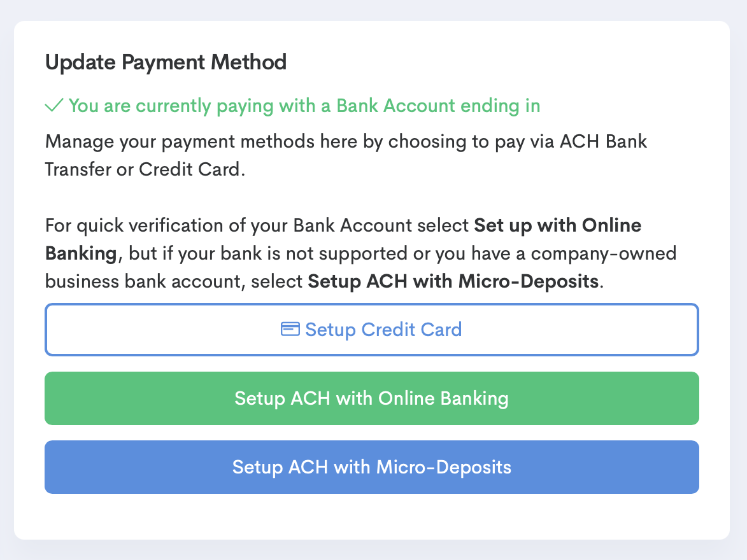The height and width of the screenshot is (560, 747).
Task: Click the credit card icon inside Setup Credit Card
Action: (x=290, y=329)
